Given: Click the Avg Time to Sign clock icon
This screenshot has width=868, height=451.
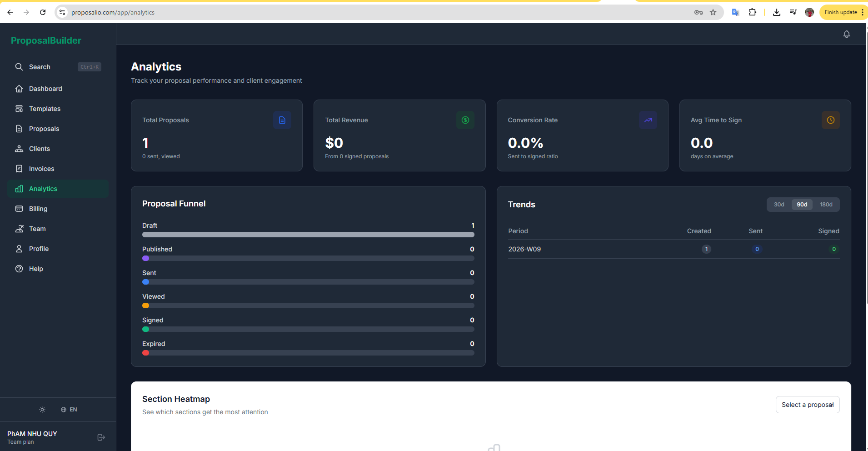Looking at the screenshot, I should point(831,120).
